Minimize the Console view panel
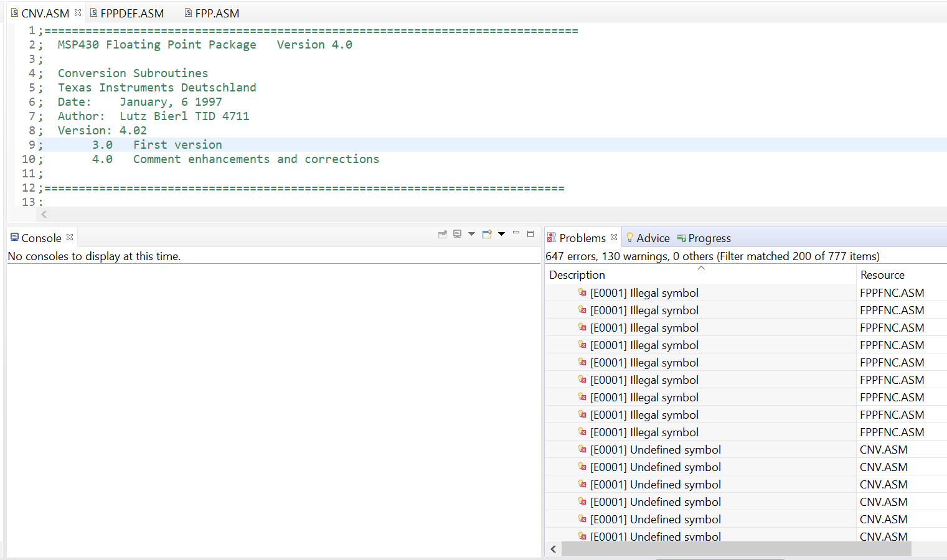This screenshot has height=560, width=947. (516, 233)
